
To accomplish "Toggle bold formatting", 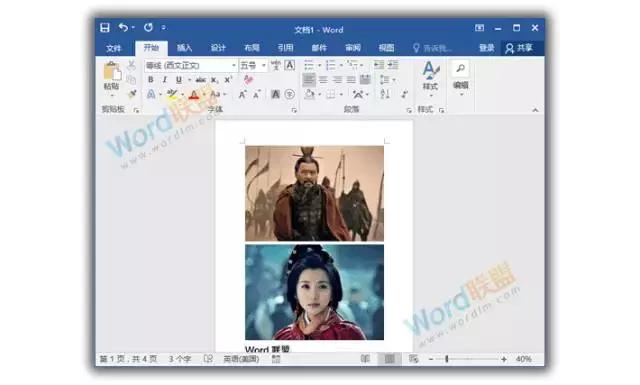I will 151,80.
